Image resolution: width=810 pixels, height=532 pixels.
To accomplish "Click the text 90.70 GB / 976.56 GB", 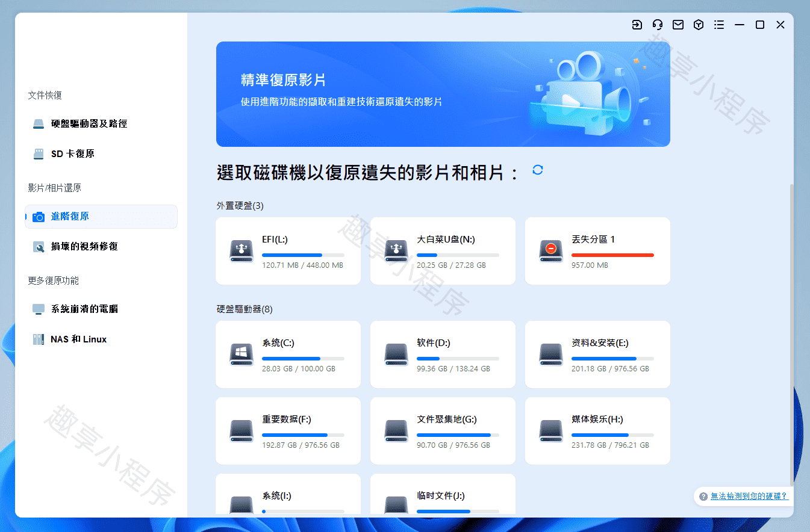I will pos(453,445).
